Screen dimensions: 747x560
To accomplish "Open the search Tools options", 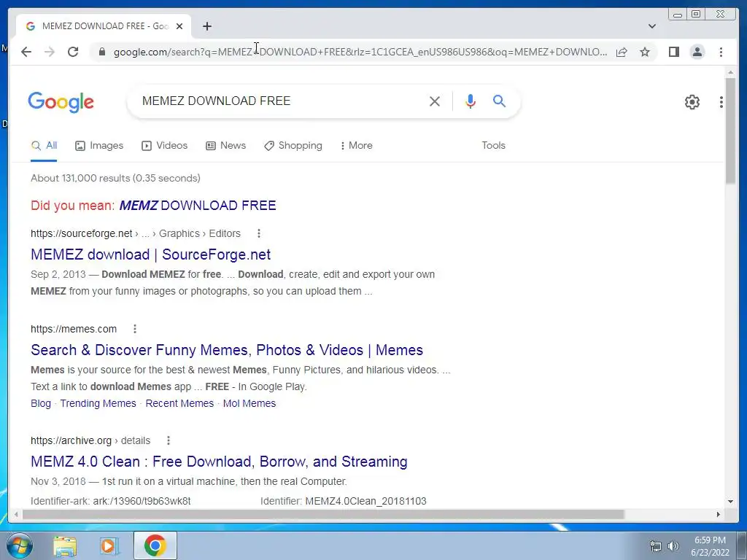I will [493, 146].
